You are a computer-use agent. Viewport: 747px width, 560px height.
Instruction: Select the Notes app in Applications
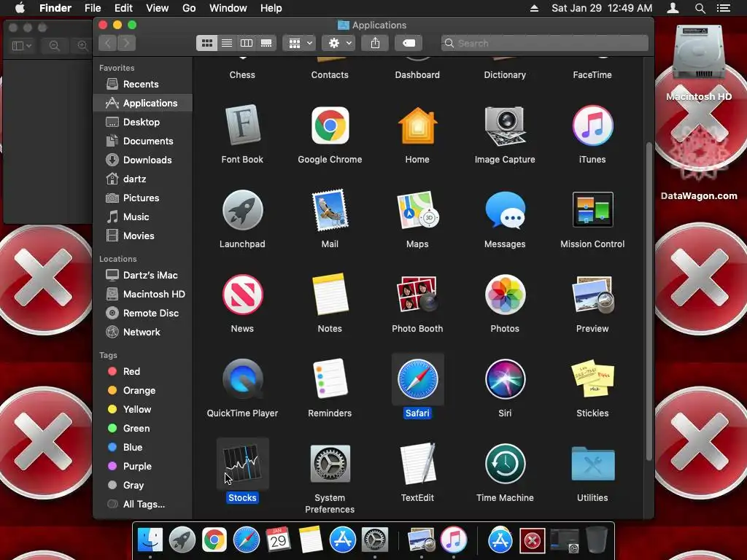tap(330, 295)
